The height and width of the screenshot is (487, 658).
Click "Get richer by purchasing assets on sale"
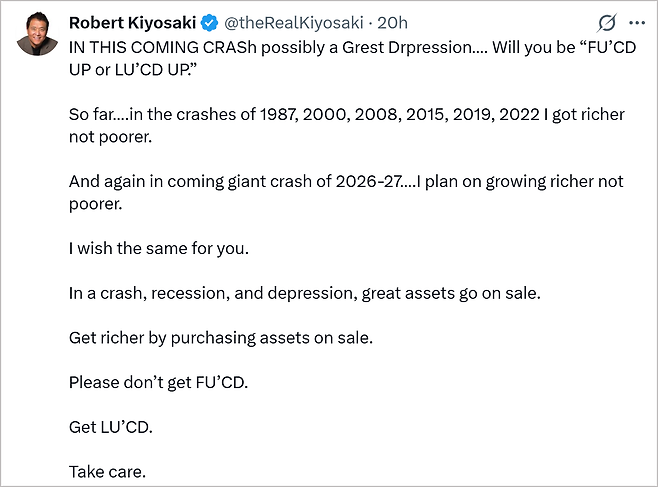tap(220, 337)
